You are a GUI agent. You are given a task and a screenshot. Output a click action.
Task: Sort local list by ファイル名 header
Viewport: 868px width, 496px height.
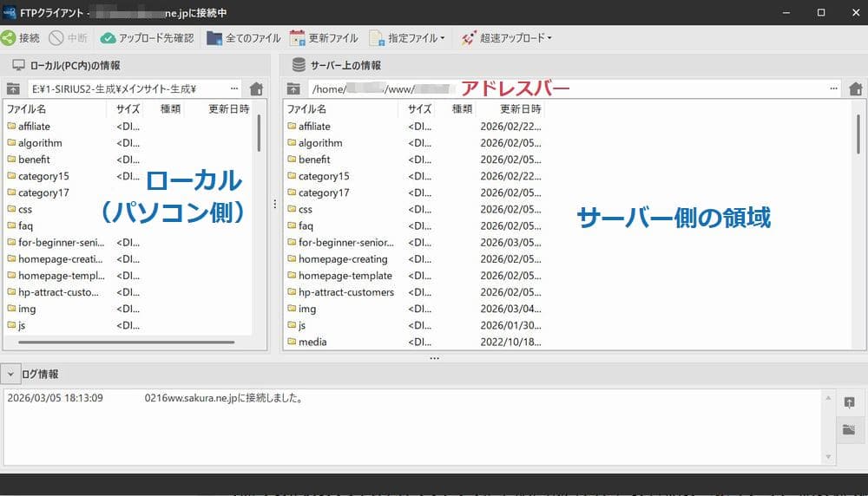(x=26, y=109)
